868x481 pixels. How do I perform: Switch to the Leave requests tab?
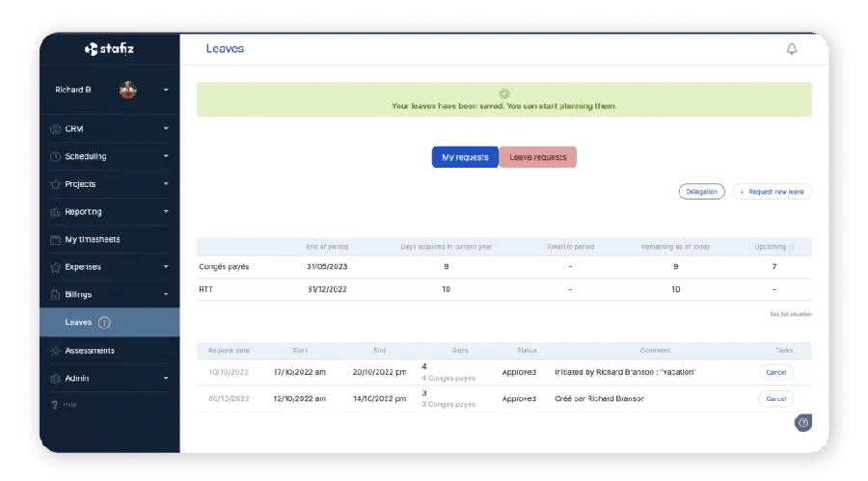point(537,157)
